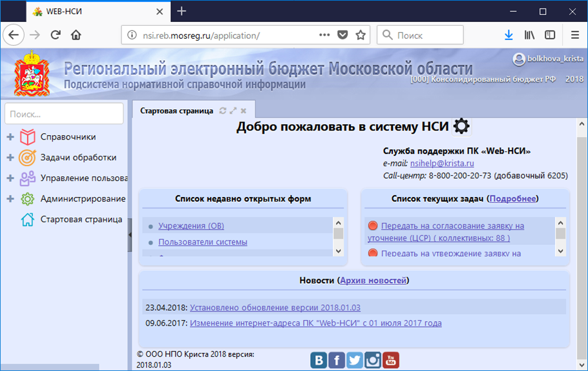The width and height of the screenshot is (588, 371).
Task: Collapse the left sidebar with splitter handle
Action: [x=130, y=237]
